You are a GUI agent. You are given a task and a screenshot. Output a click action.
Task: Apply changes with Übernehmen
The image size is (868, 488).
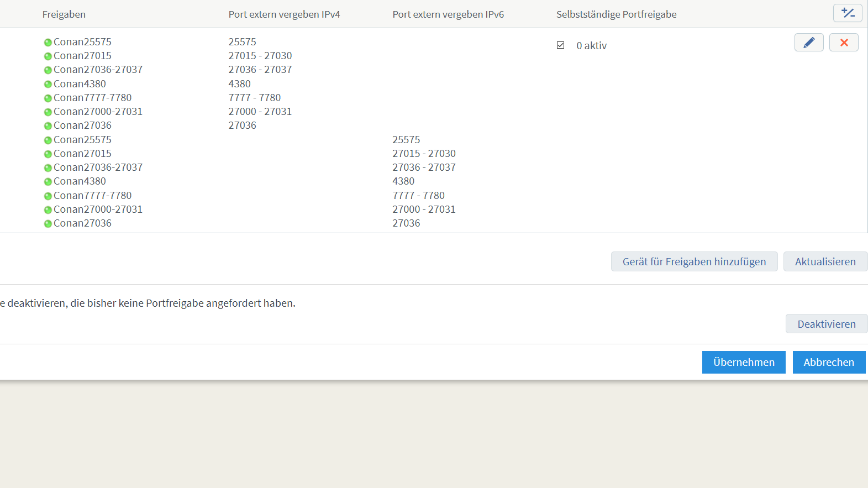coord(744,363)
